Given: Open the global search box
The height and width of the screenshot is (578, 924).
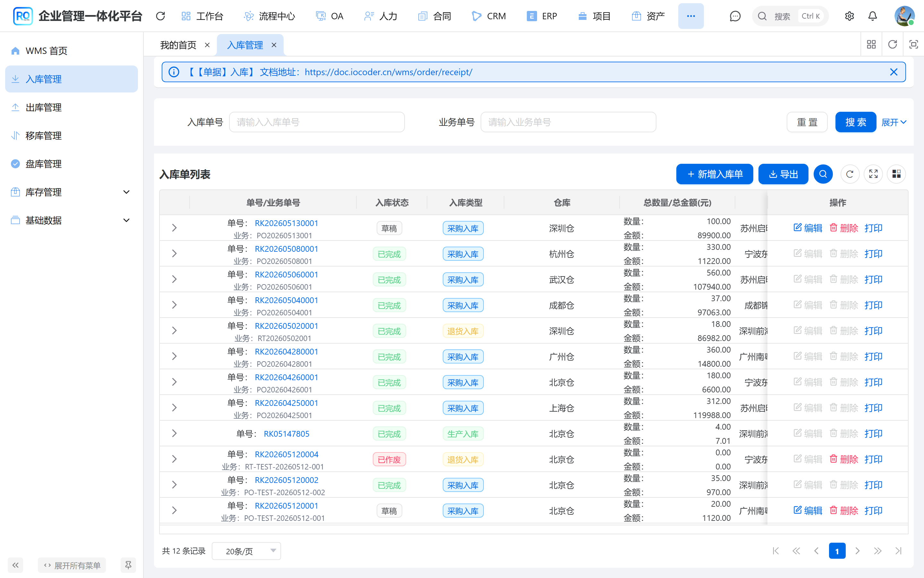Looking at the screenshot, I should pos(790,16).
